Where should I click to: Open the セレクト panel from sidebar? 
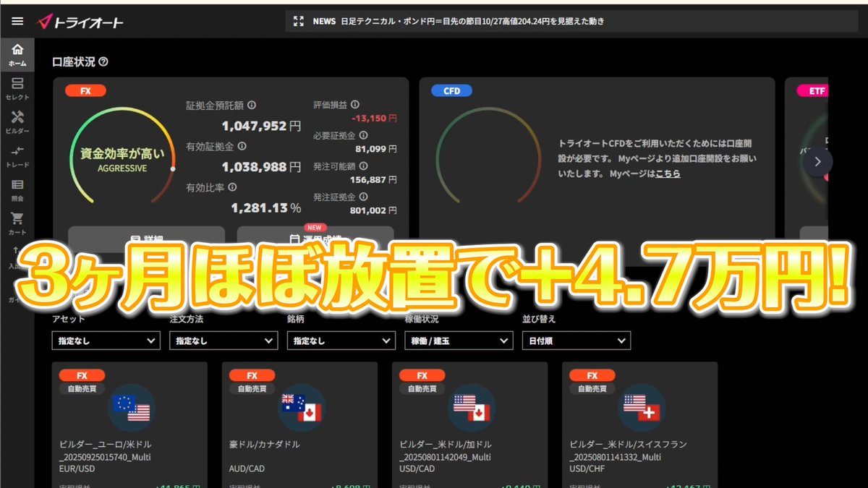point(17,88)
